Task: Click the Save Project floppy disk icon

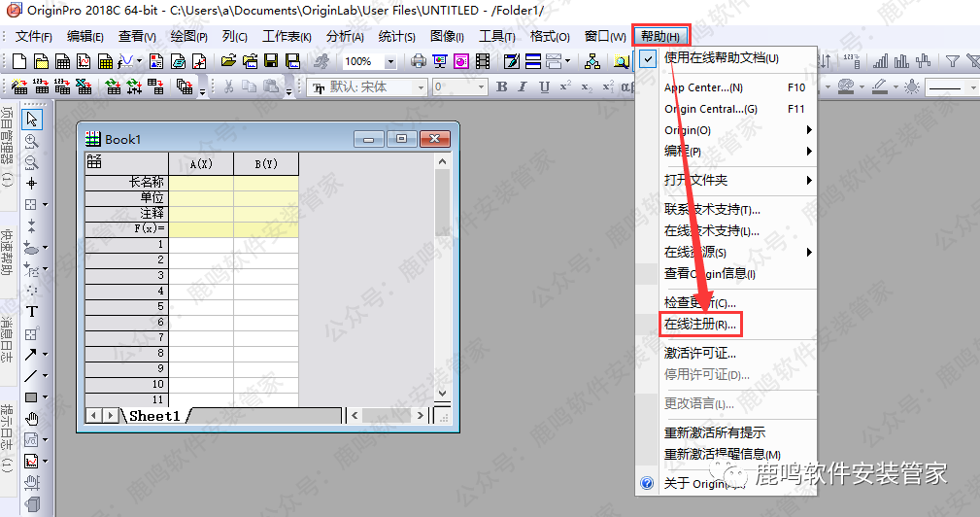Action: pos(270,61)
